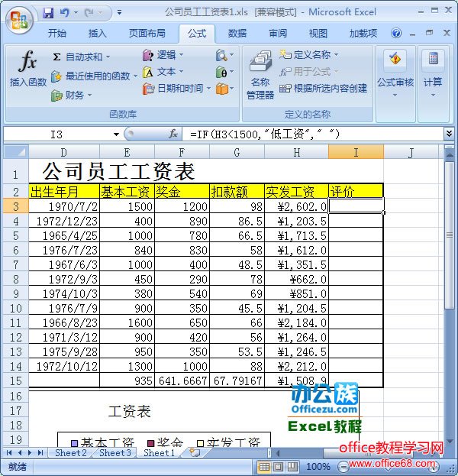Switch to the 插入 tab
The image size is (458, 476).
[98, 33]
